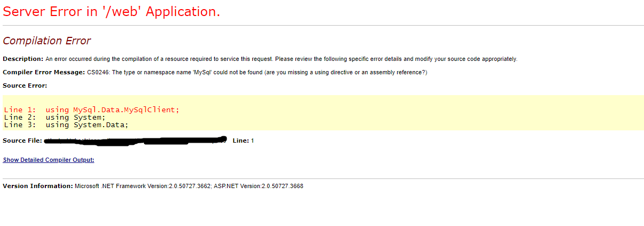The image size is (644, 226).
Task: Click the bold 'Line:' label beside source file
Action: tap(241, 141)
